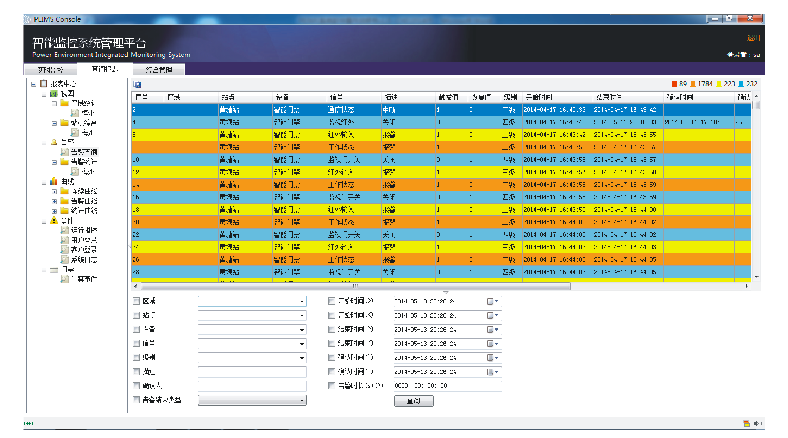Switch to the first tab left of the active tab

coord(50,69)
